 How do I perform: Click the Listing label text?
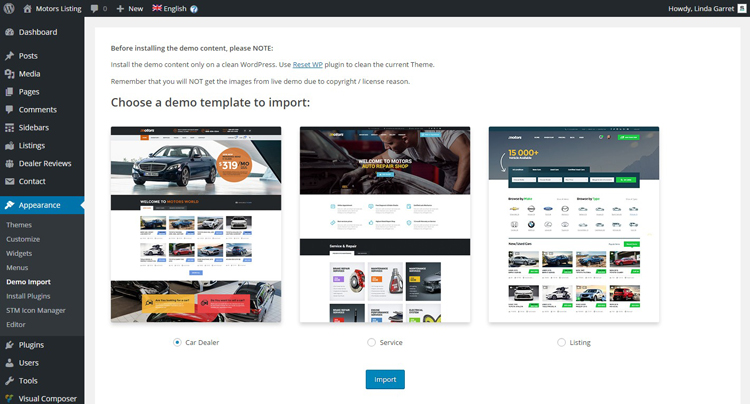[580, 342]
